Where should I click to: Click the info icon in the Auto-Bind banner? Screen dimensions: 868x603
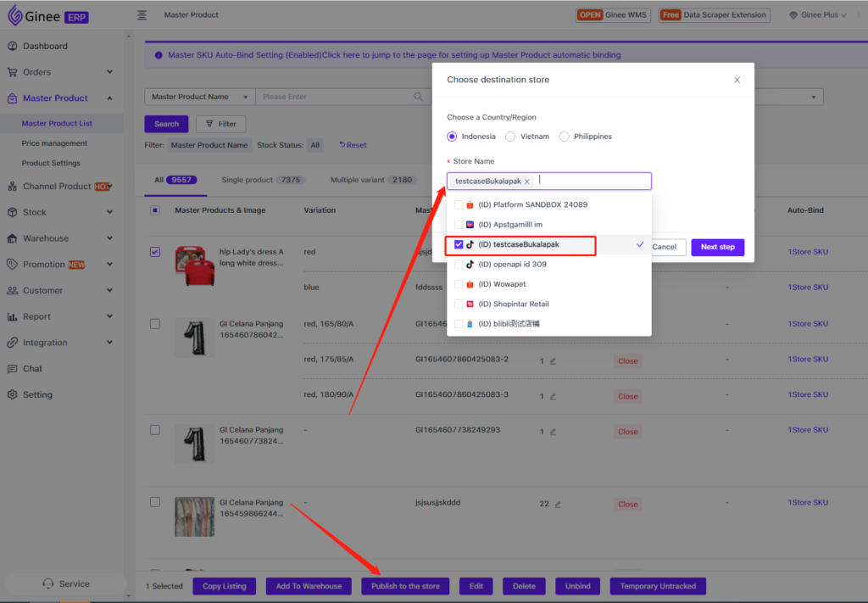click(x=159, y=55)
